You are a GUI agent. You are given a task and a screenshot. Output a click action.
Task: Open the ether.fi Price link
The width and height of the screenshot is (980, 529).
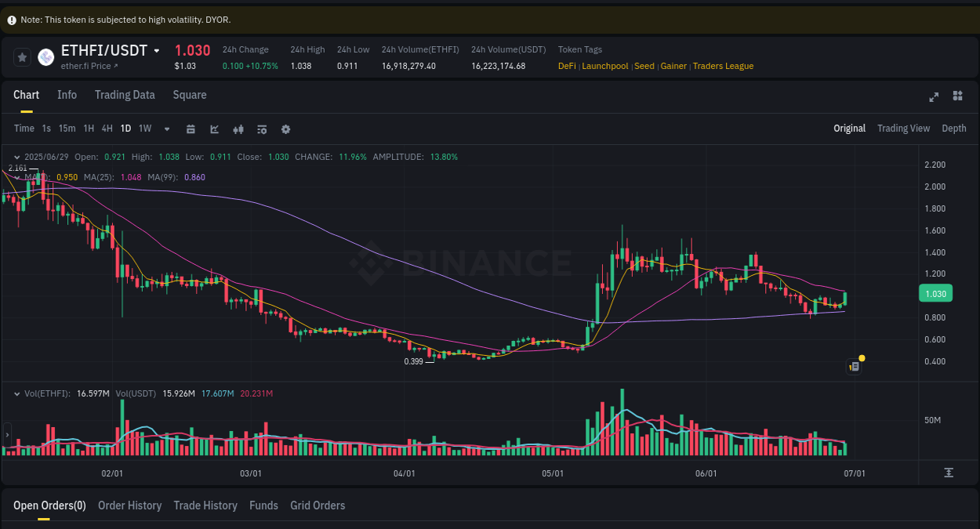tap(89, 66)
